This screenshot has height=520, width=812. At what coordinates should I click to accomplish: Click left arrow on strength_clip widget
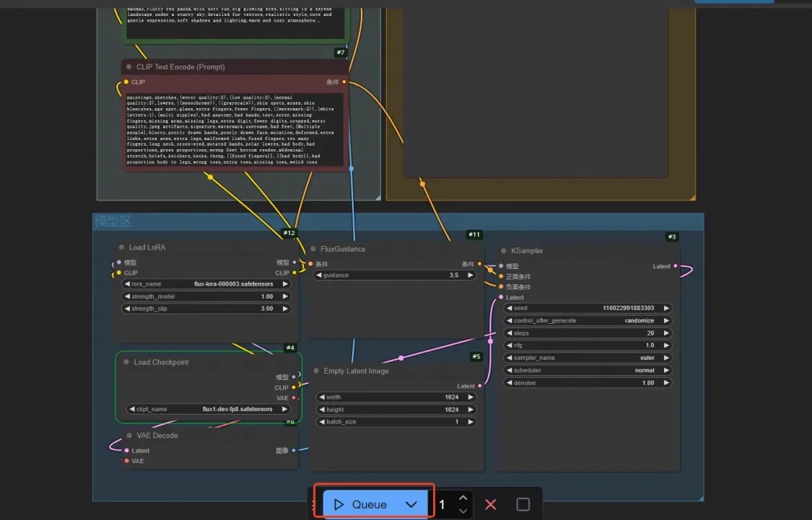click(127, 309)
